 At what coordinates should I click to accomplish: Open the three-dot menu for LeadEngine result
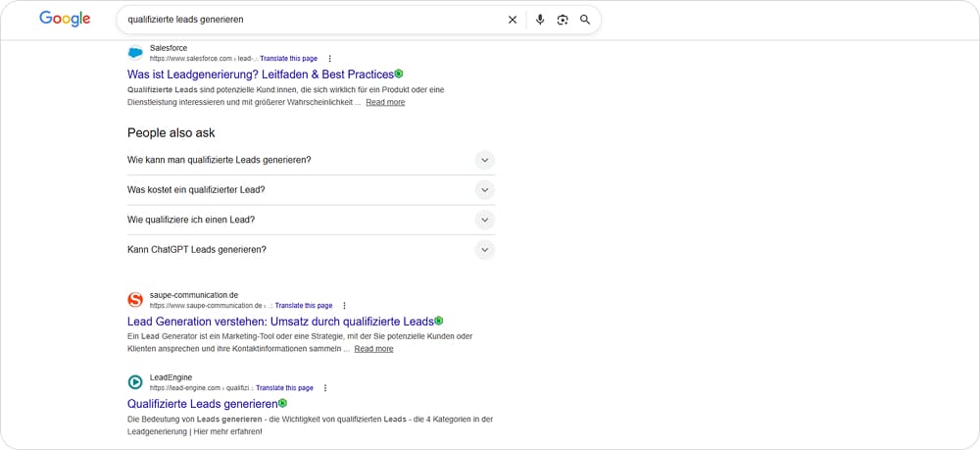(x=325, y=388)
